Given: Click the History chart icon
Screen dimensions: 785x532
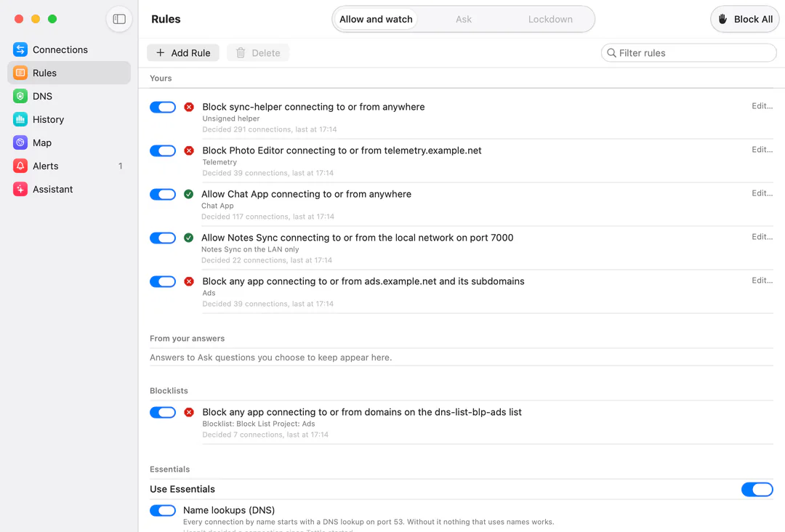Looking at the screenshot, I should (x=20, y=120).
